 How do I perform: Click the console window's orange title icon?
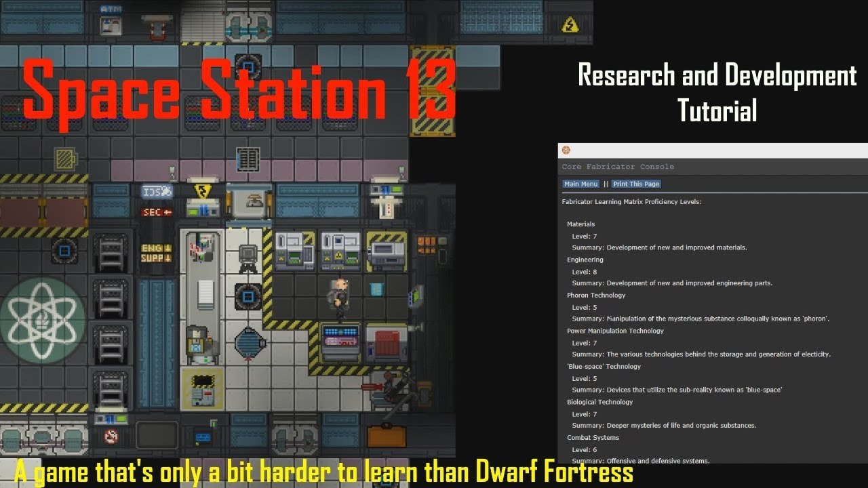[566, 150]
